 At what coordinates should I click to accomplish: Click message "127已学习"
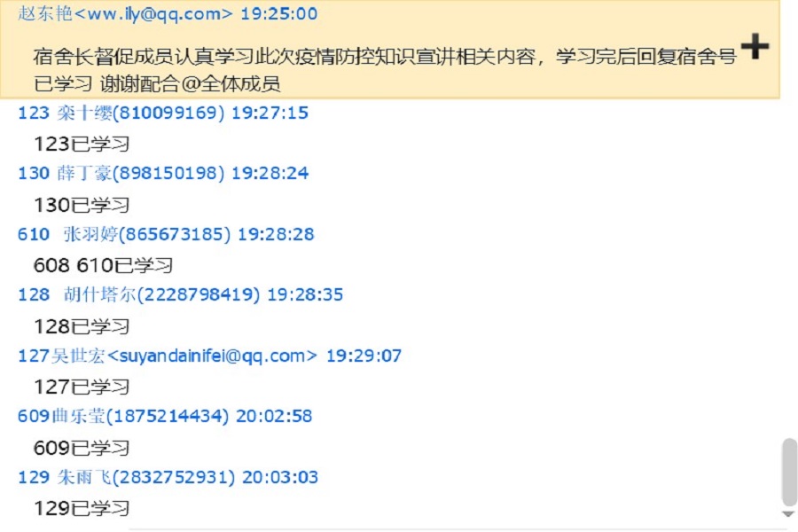82,387
